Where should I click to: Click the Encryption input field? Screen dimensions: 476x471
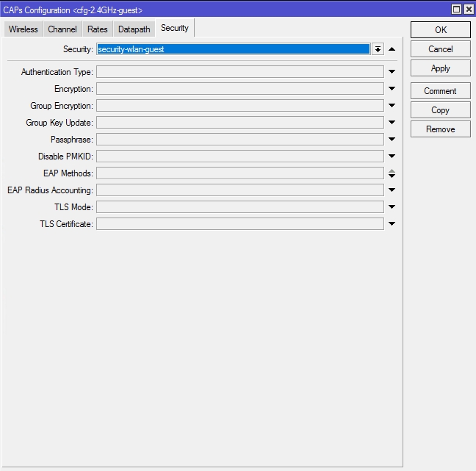pyautogui.click(x=240, y=89)
